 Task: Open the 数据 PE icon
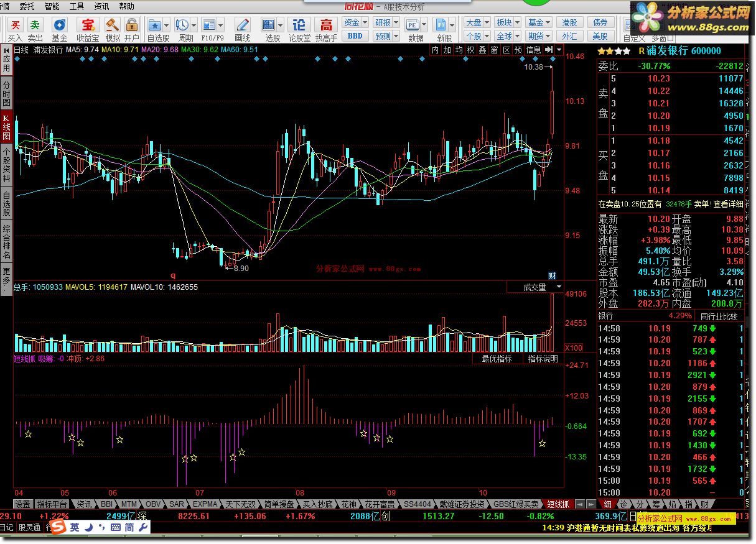tap(412, 25)
